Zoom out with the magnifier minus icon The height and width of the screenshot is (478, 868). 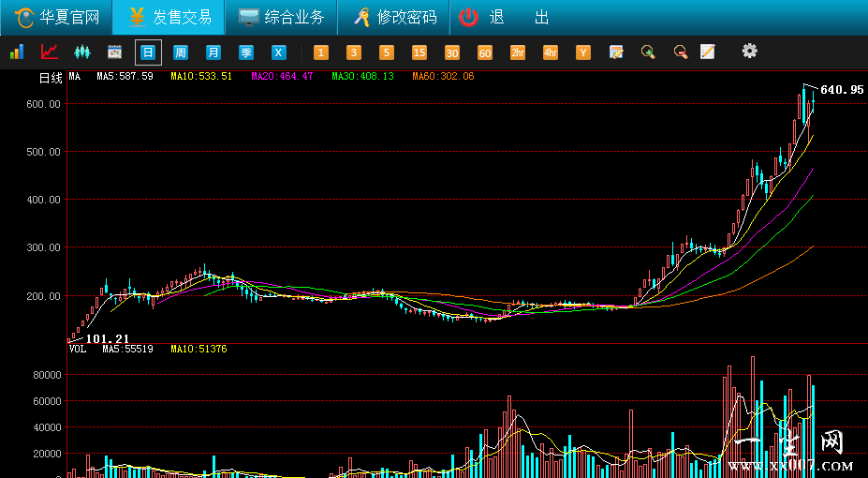tap(680, 52)
